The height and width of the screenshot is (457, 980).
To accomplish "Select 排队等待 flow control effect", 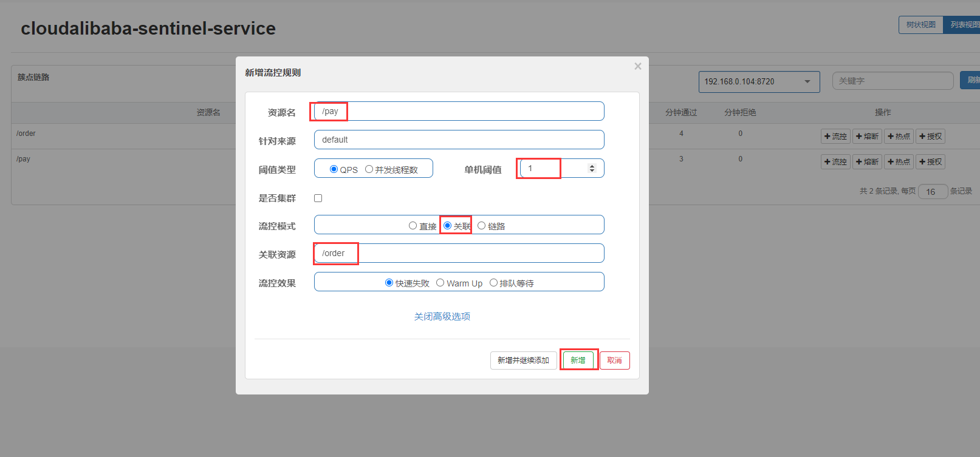I will (493, 283).
